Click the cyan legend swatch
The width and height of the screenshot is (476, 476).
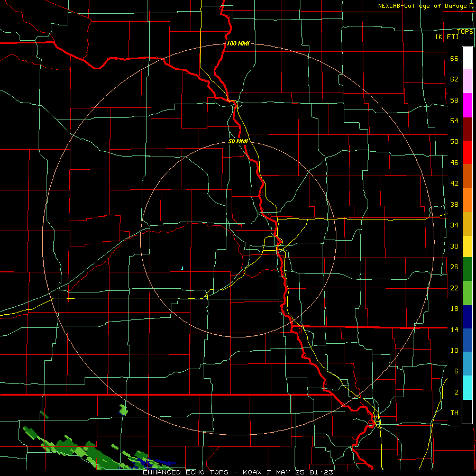467,388
